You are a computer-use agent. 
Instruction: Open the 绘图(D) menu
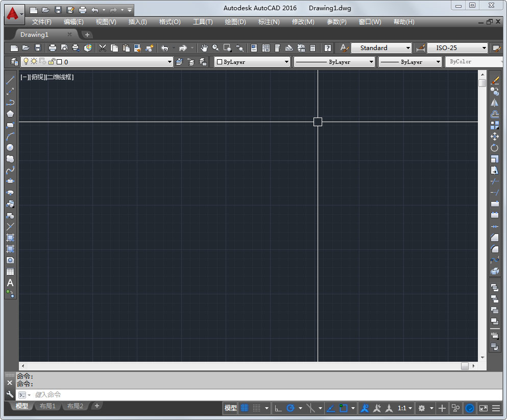pos(234,21)
